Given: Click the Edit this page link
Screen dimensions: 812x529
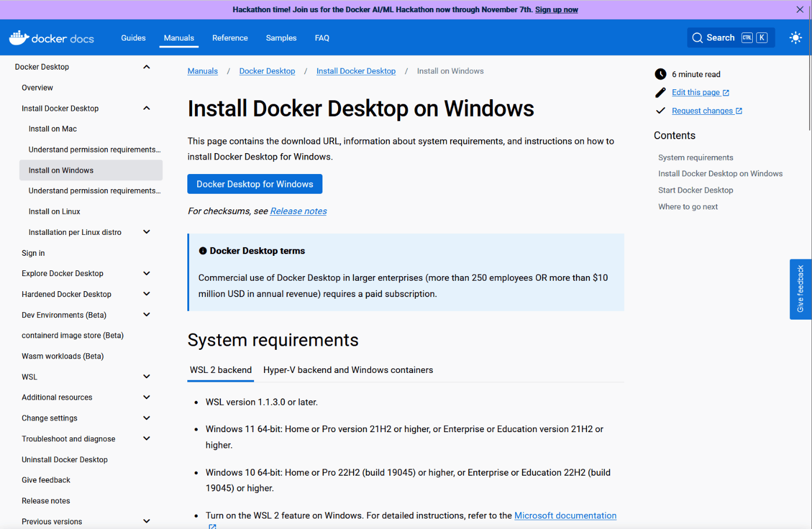Looking at the screenshot, I should (696, 92).
